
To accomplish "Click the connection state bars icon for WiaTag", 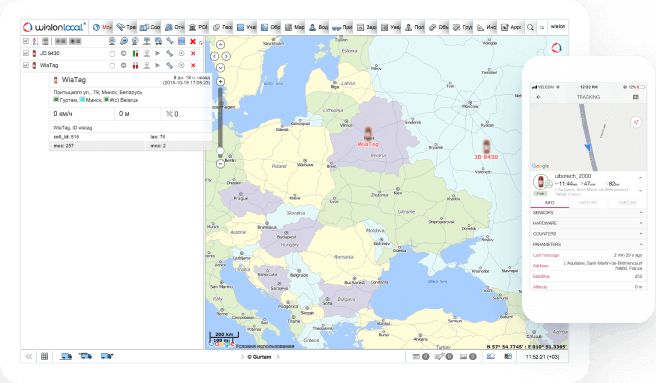I will coord(135,65).
